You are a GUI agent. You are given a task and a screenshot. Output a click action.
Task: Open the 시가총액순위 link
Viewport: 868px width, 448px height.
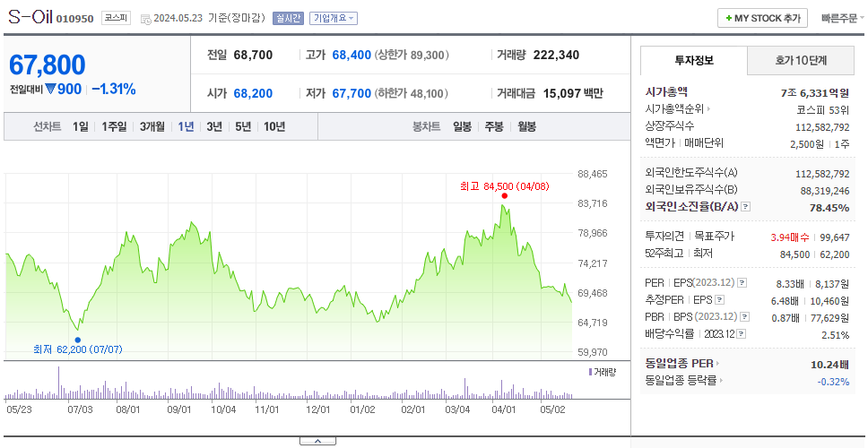(x=678, y=109)
